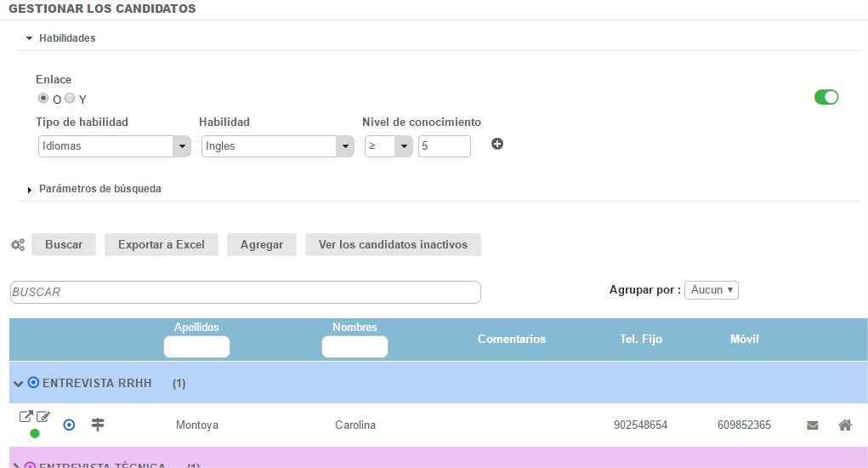The height and width of the screenshot is (468, 868).
Task: Click the BUSCAR search input field
Action: pyautogui.click(x=245, y=292)
